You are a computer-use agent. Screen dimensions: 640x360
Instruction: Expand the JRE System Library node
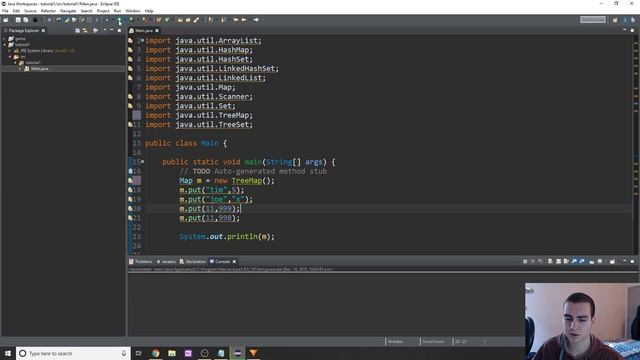10,51
